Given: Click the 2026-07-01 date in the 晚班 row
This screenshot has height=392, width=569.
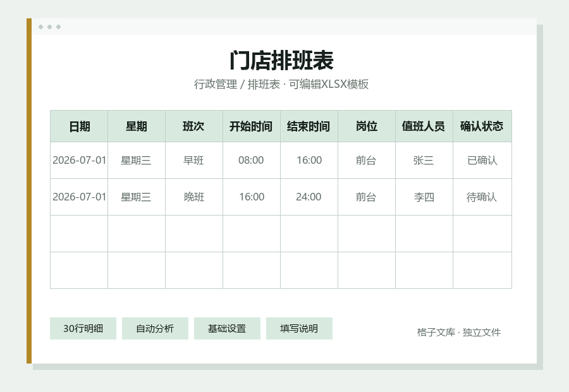Looking at the screenshot, I should point(79,197).
